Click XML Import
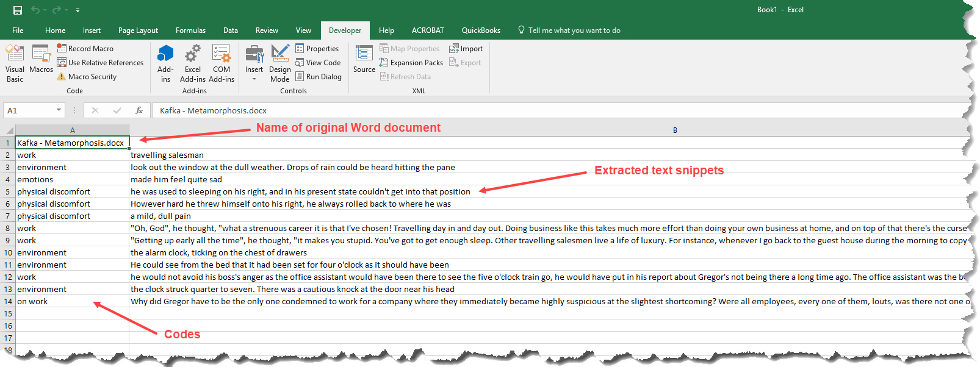This screenshot has width=980, height=367. pyautogui.click(x=466, y=48)
